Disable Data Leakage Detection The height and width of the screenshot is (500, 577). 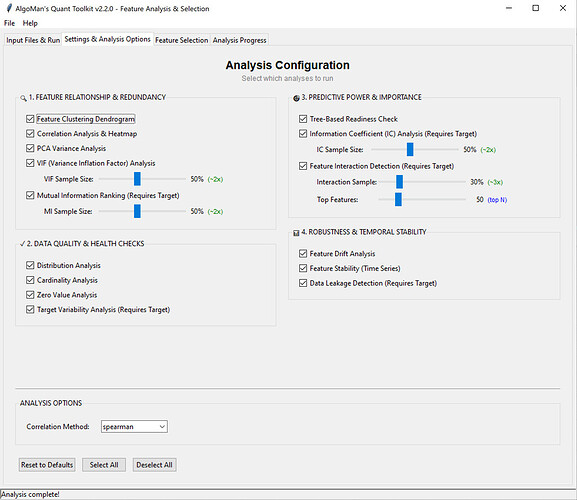tap(303, 283)
